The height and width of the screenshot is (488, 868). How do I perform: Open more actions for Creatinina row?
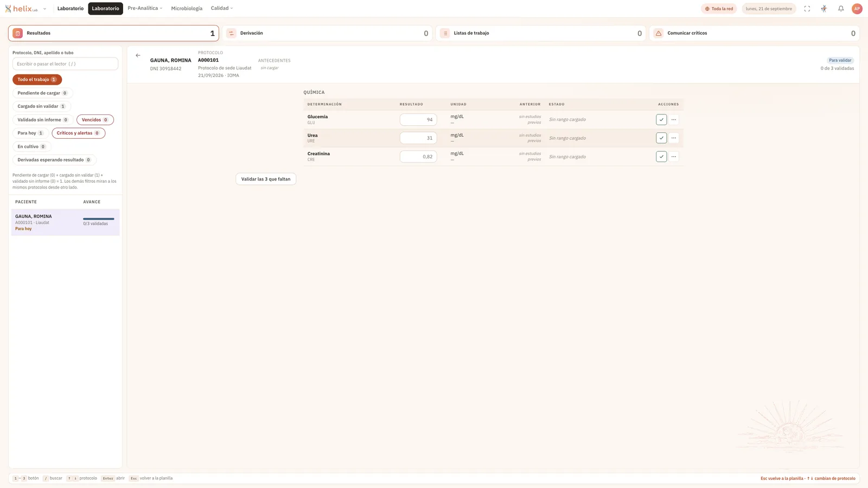pos(674,157)
